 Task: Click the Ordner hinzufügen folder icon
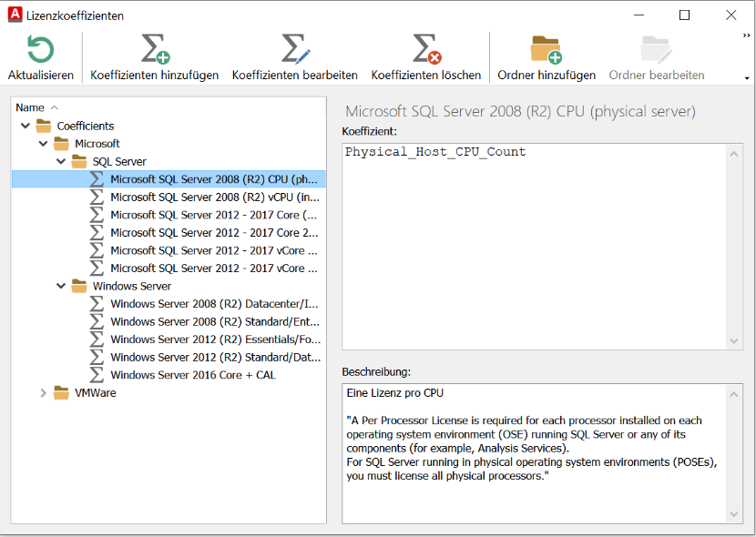point(546,49)
